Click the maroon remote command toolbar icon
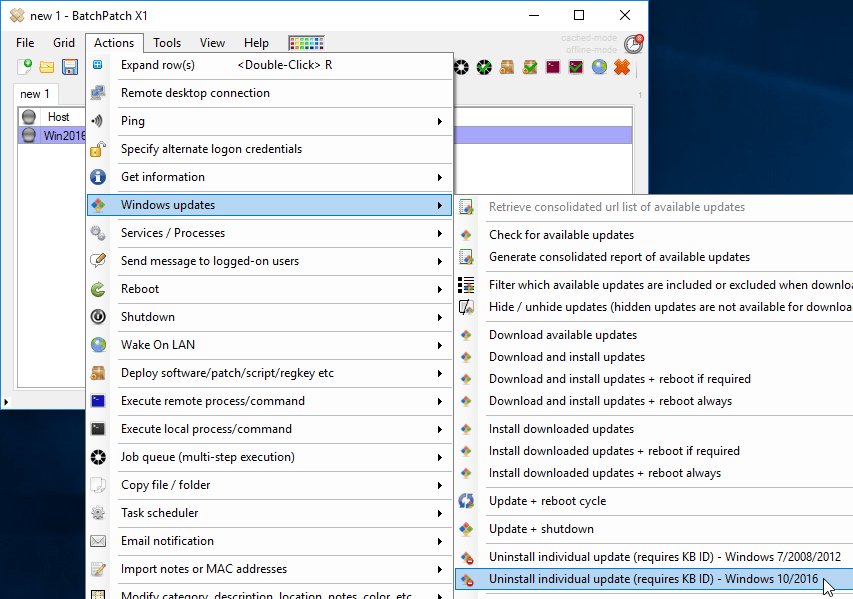853x599 pixels. click(553, 67)
